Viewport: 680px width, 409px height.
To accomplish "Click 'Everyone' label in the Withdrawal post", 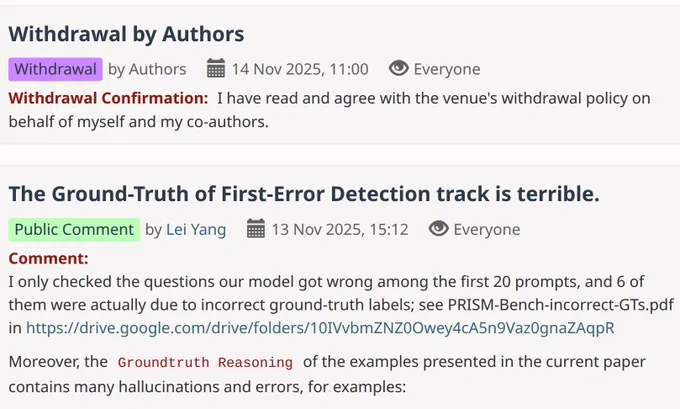I will pyautogui.click(x=447, y=69).
